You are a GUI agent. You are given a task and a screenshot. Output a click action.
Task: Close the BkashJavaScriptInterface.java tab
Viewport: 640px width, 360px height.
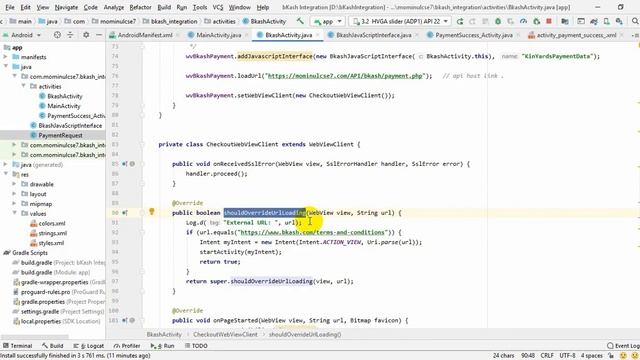coord(417,35)
